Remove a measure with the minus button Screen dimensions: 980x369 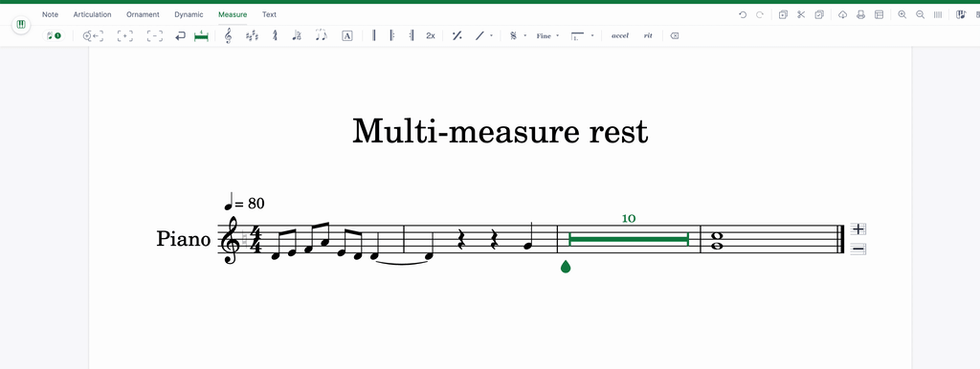(x=858, y=250)
